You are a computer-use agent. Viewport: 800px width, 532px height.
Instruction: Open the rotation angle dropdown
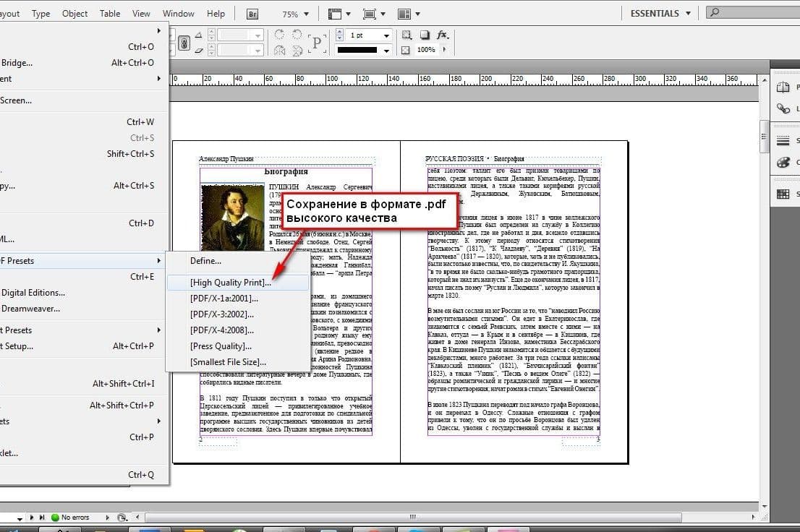click(x=258, y=35)
